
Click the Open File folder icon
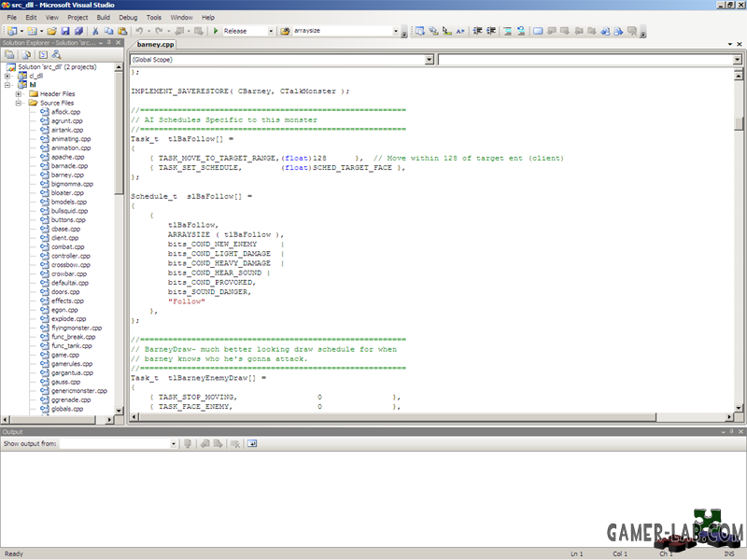52,31
